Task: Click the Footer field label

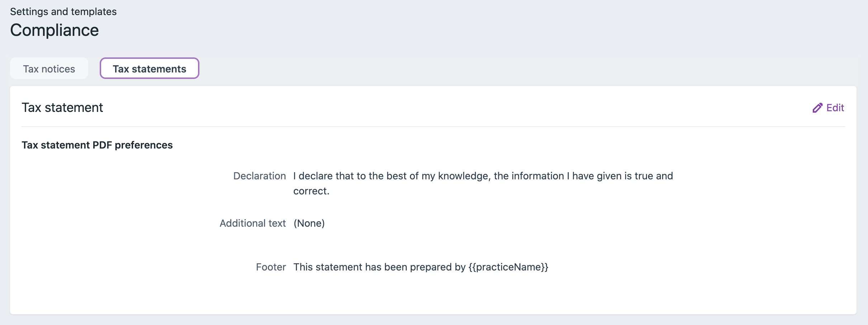Action: (271, 267)
